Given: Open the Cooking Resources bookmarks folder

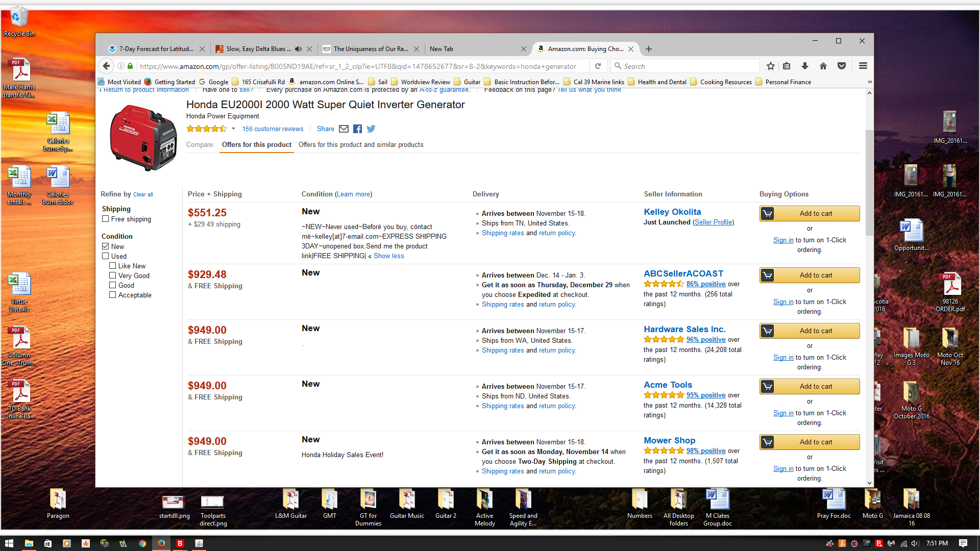Looking at the screenshot, I should pos(721,82).
